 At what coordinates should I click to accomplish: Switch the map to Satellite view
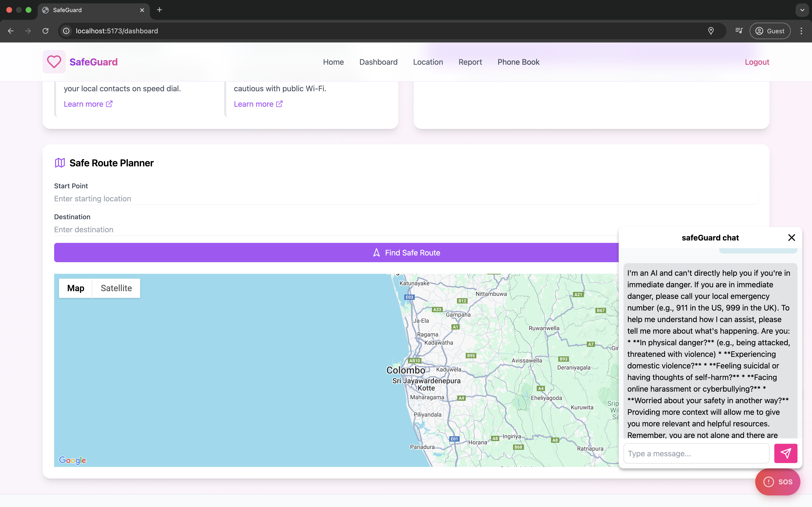pyautogui.click(x=116, y=288)
